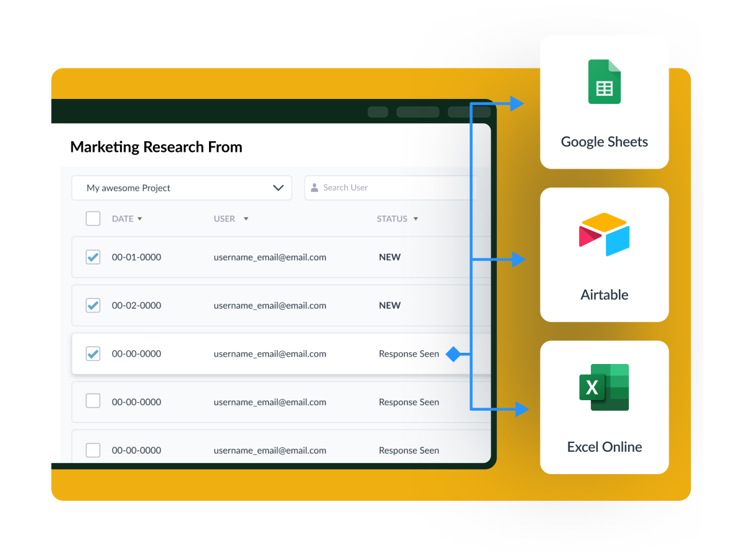
Task: Open the STATUS column filter dropdown
Action: click(415, 219)
